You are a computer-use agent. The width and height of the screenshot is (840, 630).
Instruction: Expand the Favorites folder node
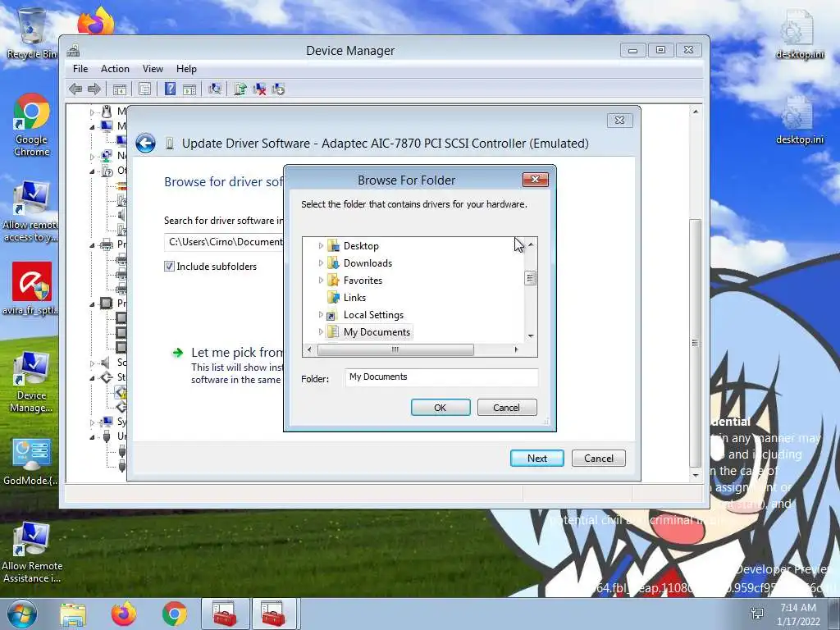[321, 281]
